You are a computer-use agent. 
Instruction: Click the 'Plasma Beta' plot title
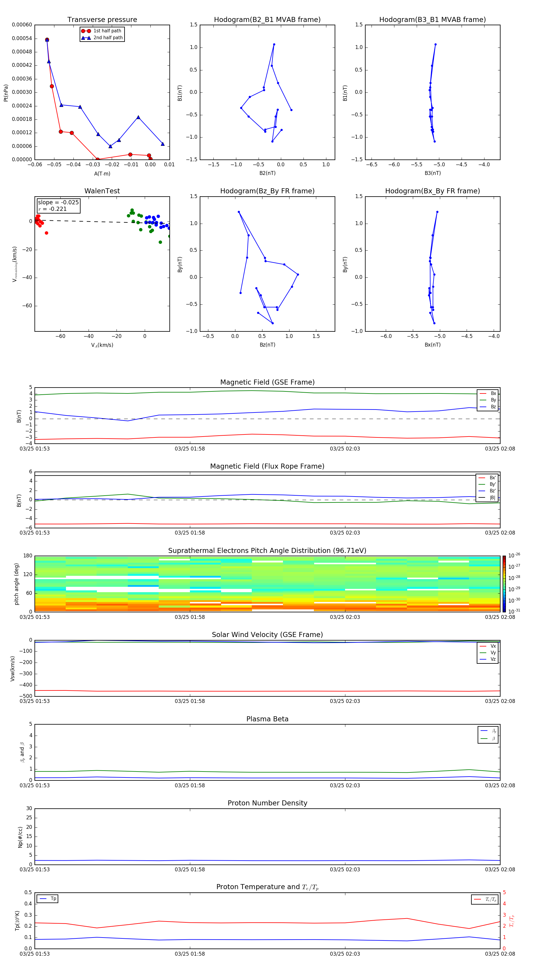pos(267,719)
